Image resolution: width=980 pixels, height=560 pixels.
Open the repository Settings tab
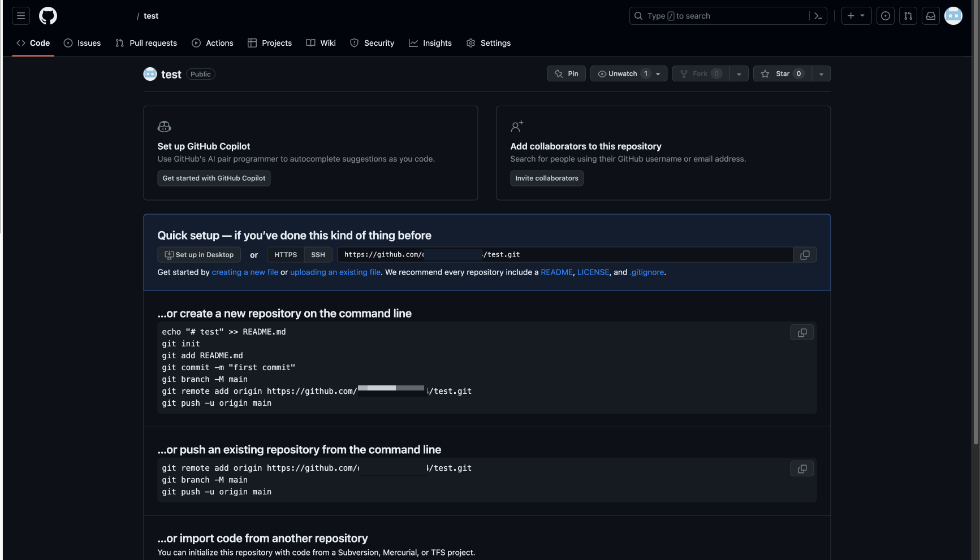tap(489, 43)
